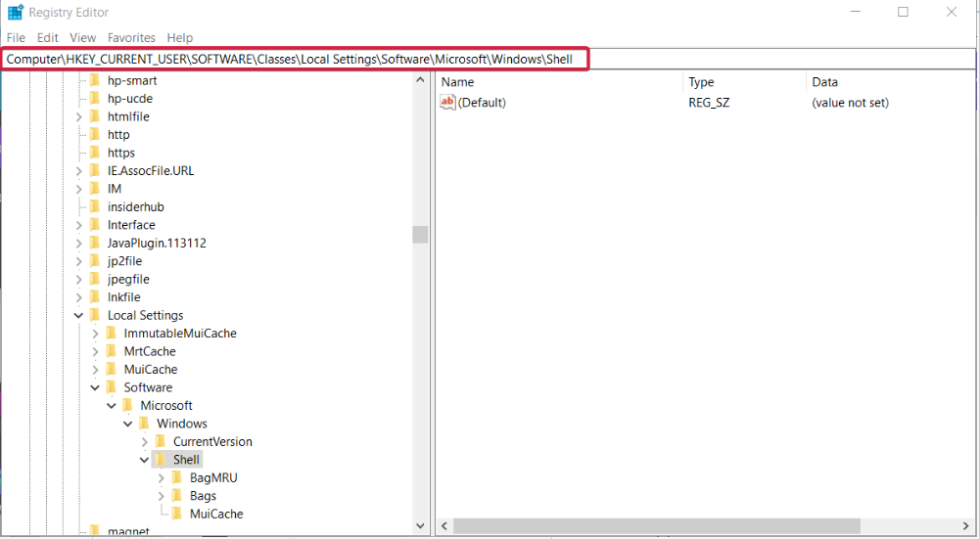Click tree pane scroll down arrow
Screen dimensions: 980x539
pyautogui.click(x=420, y=526)
